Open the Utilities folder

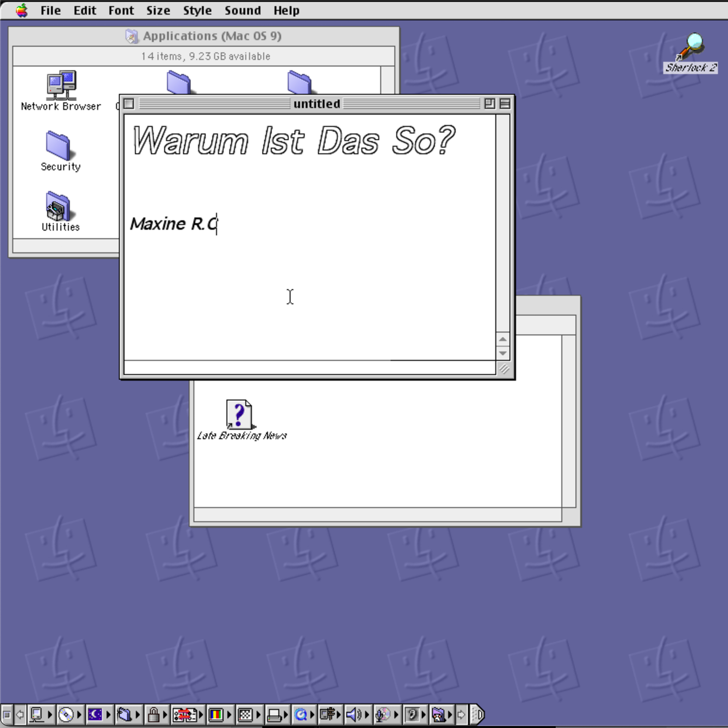point(58,207)
